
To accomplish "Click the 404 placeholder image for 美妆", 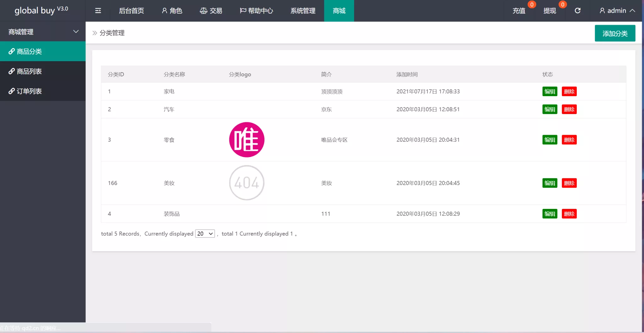I will point(247,183).
